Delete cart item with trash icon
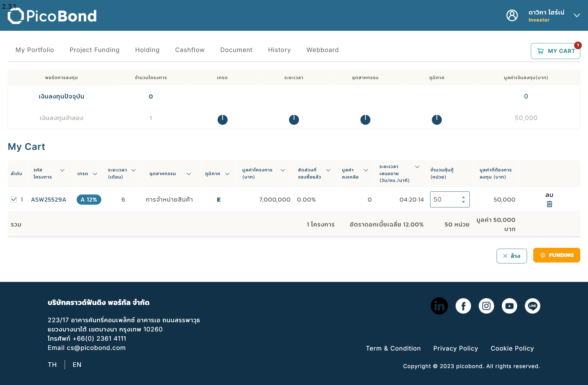588x385 pixels. [549, 204]
